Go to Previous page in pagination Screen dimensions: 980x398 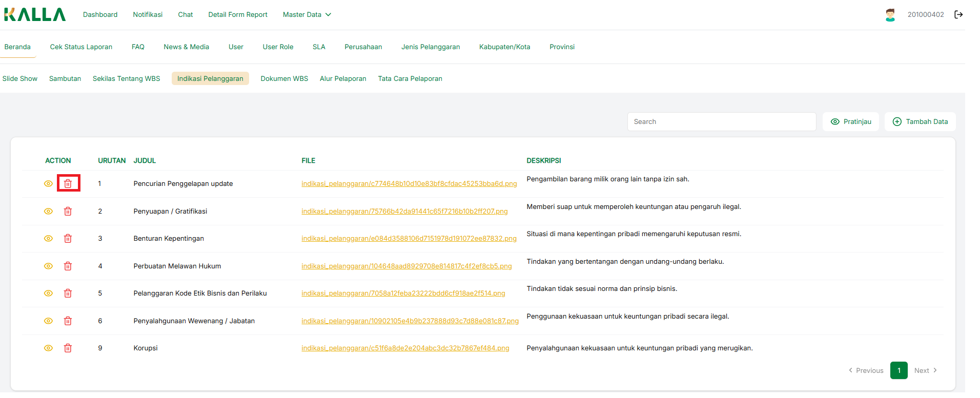point(866,370)
